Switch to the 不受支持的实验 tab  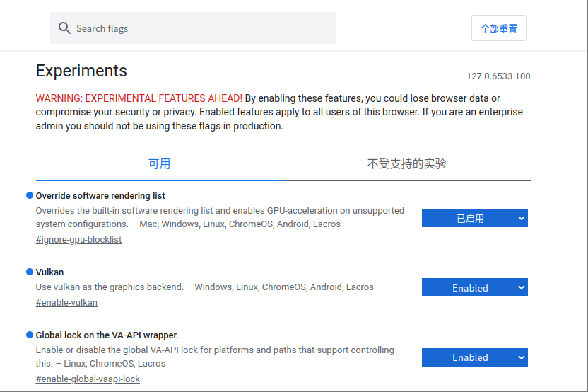(407, 164)
